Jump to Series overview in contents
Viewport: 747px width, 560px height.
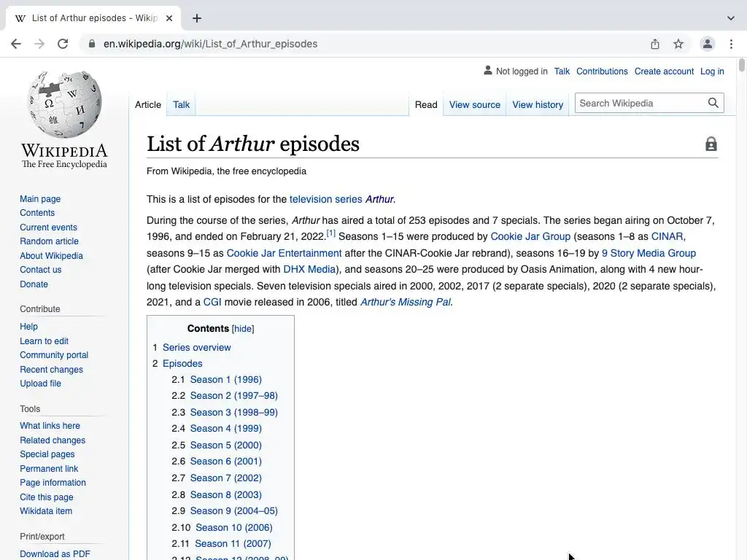pyautogui.click(x=196, y=347)
